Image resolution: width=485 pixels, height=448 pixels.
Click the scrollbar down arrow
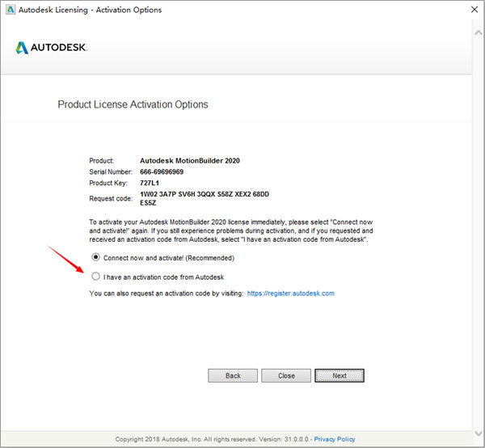[x=479, y=433]
